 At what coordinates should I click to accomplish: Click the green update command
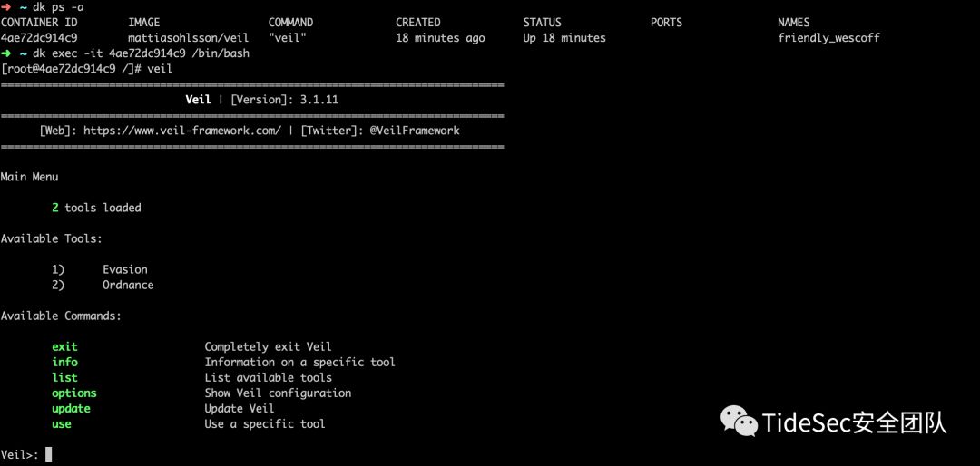point(72,409)
